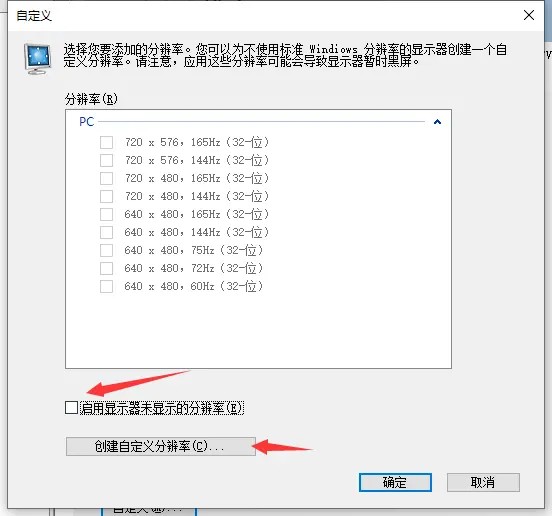
Task: Check 720 x 576, 144Hz resolution box
Action: pos(106,161)
